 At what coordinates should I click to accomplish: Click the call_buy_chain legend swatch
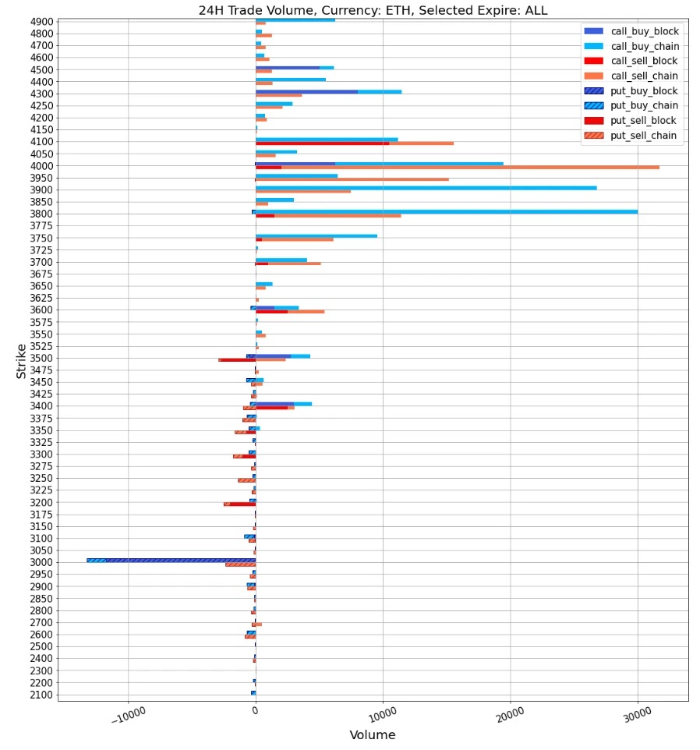point(594,46)
